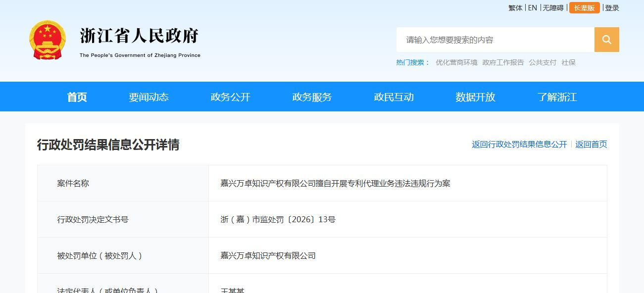644x293 pixels.
Task: Click the 案件名称 label cell
Action: (123, 183)
